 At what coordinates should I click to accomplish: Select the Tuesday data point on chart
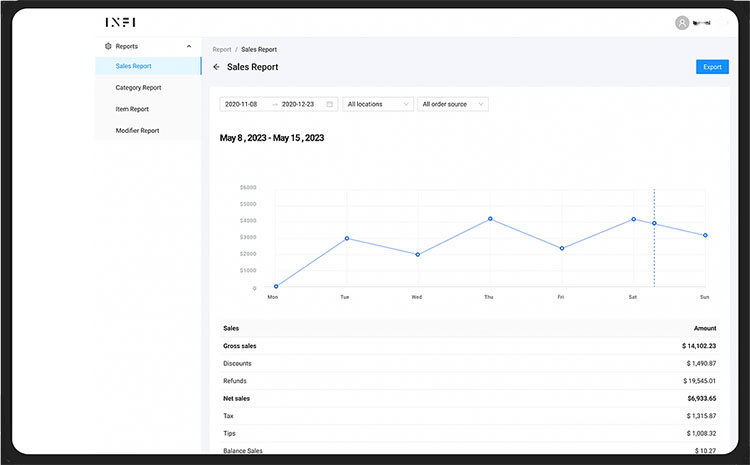(x=346, y=238)
